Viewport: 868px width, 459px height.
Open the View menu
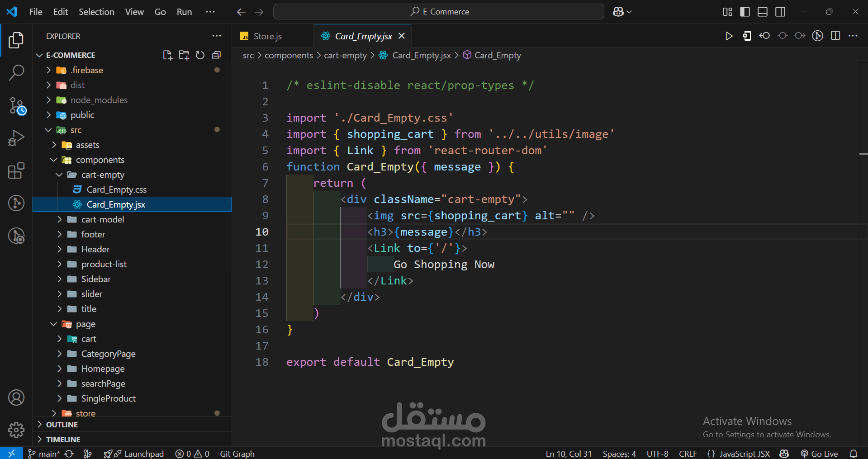click(x=134, y=12)
